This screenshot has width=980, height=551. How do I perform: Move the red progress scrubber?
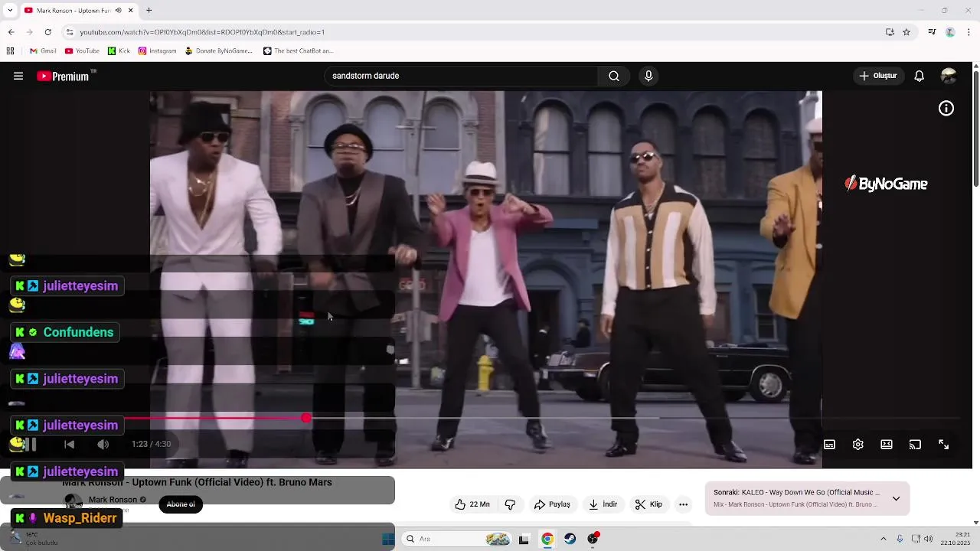point(306,418)
